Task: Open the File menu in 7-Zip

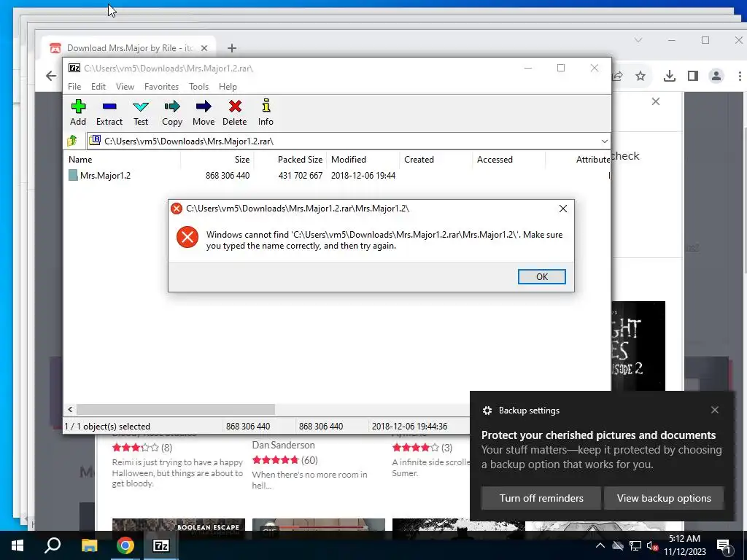Action: pyautogui.click(x=74, y=87)
